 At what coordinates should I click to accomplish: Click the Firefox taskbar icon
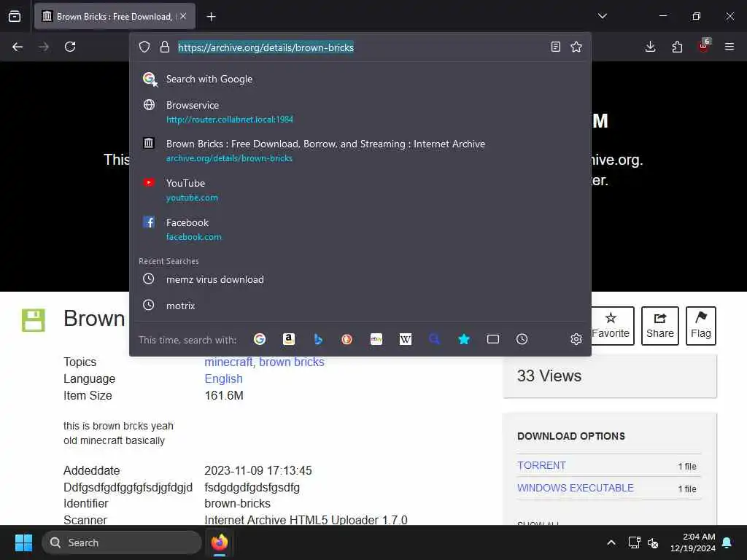pos(220,542)
